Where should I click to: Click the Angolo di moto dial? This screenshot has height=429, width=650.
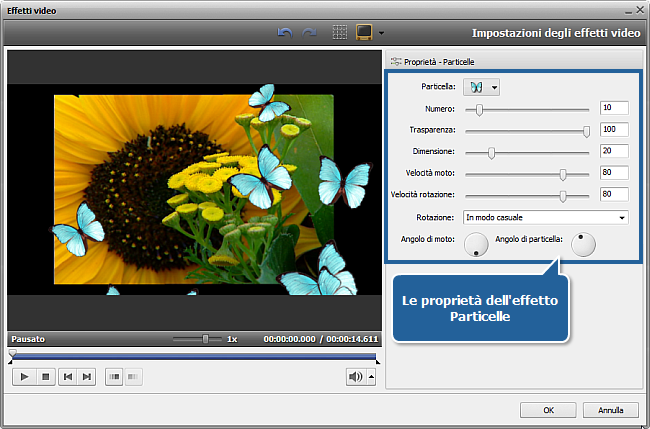click(x=477, y=243)
